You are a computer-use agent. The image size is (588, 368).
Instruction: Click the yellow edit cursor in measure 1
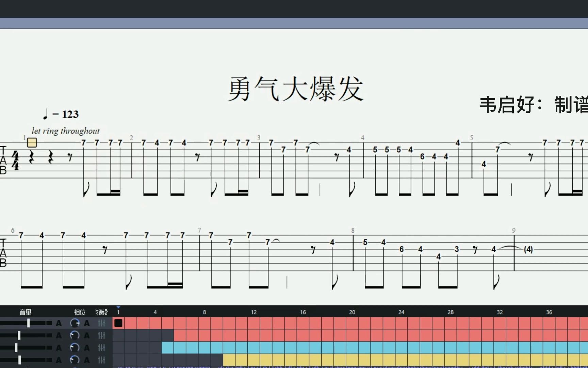pyautogui.click(x=32, y=142)
